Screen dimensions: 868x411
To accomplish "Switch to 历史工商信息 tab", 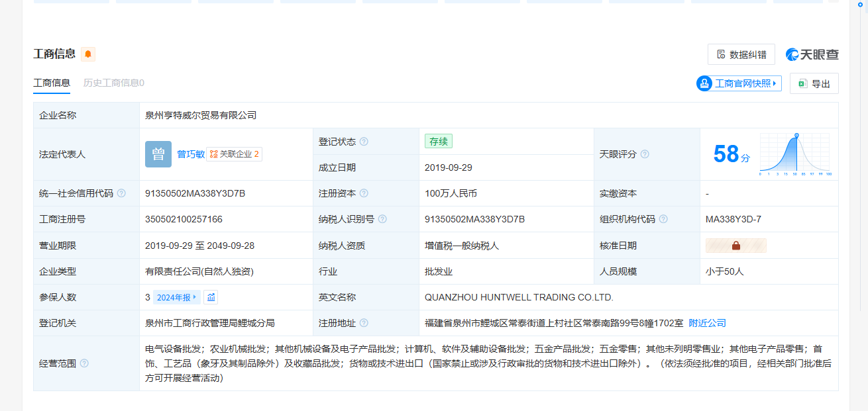I will (113, 83).
